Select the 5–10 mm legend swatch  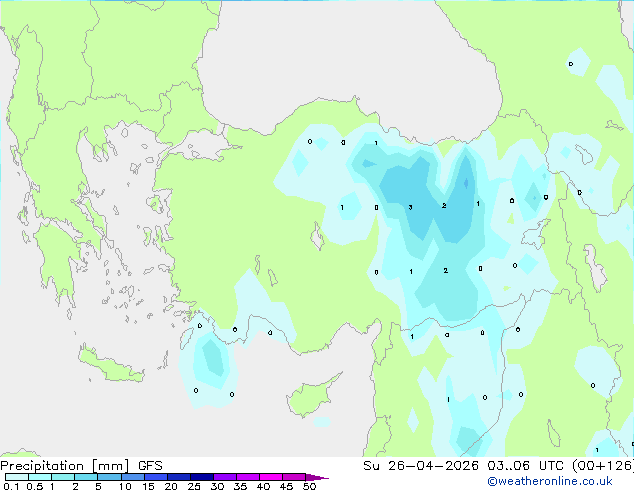[109, 477]
